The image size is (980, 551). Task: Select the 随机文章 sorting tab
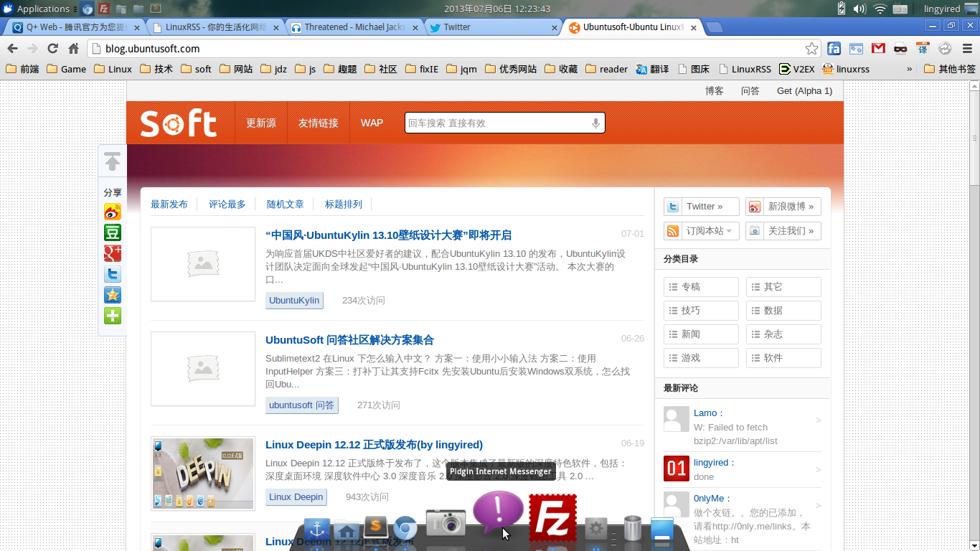286,204
